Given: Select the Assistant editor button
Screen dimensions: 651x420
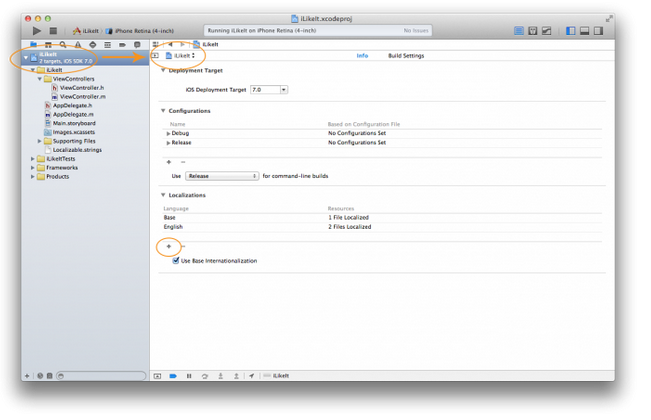Looking at the screenshot, I should point(533,31).
